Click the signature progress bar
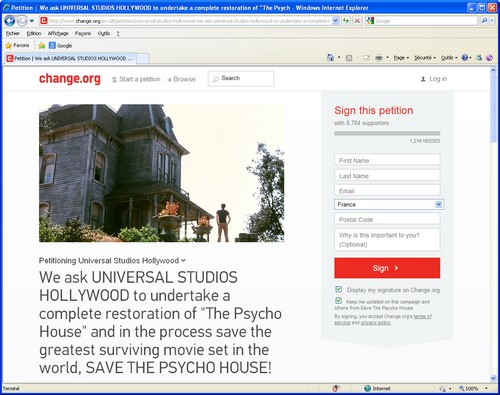Image resolution: width=500 pixels, height=395 pixels. (387, 133)
